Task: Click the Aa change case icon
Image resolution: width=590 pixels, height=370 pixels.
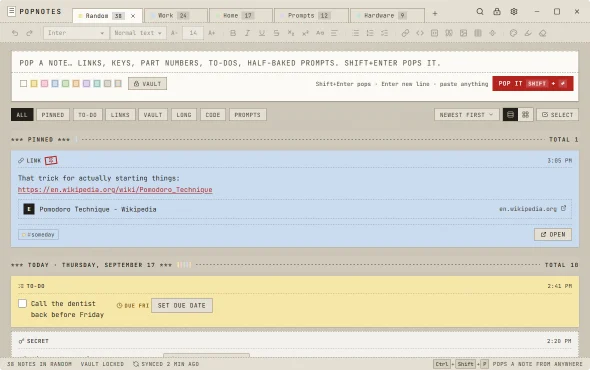Action: [320, 33]
